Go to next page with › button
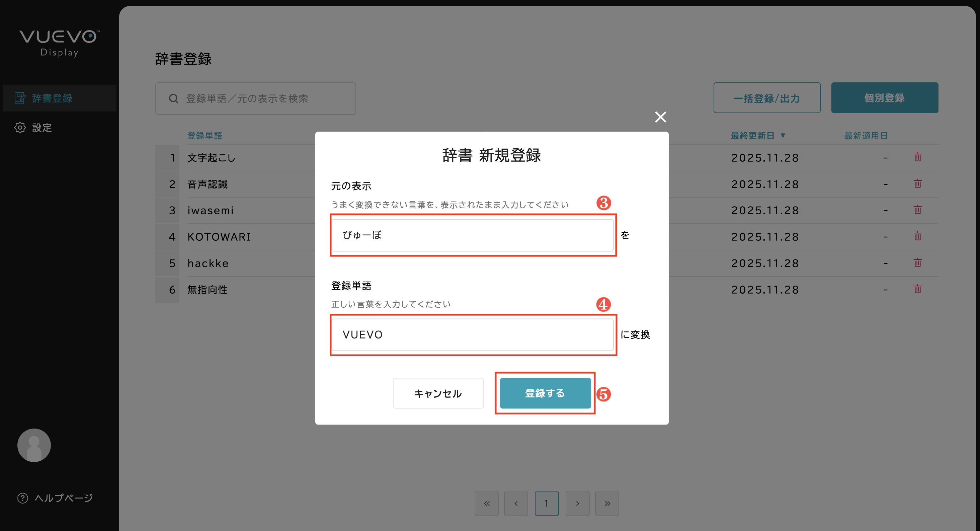 coord(577,503)
